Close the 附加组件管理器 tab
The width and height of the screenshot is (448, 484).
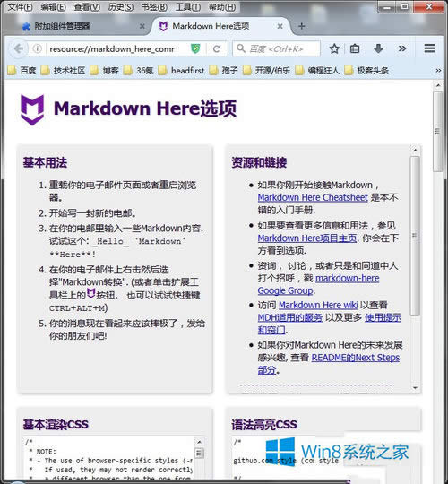[142, 27]
